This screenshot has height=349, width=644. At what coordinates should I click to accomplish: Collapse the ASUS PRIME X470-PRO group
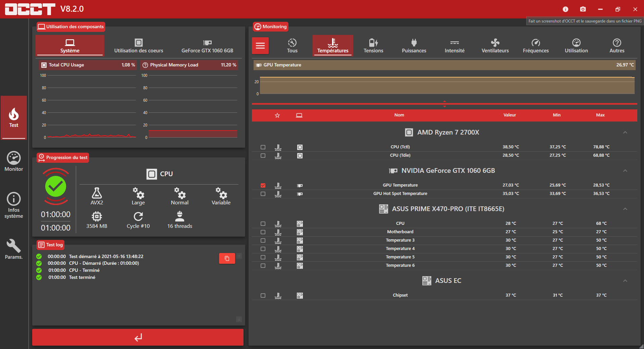click(x=625, y=209)
